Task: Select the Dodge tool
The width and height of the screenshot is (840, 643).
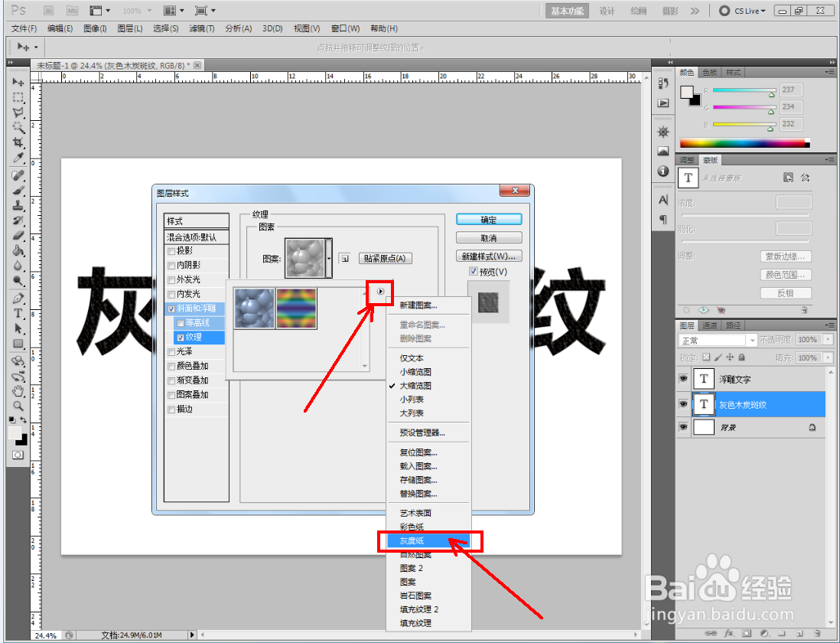Action: (18, 280)
